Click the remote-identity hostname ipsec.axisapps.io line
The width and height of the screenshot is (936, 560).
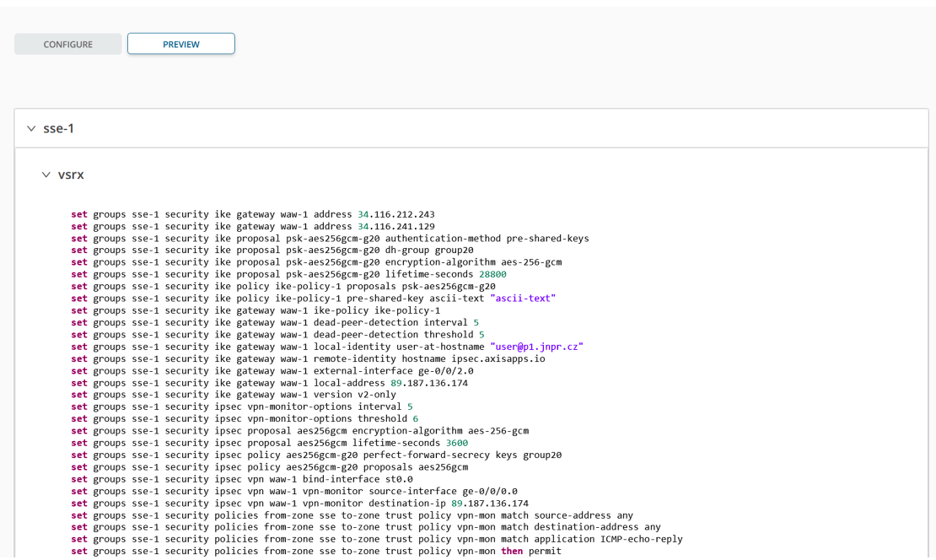pos(308,358)
